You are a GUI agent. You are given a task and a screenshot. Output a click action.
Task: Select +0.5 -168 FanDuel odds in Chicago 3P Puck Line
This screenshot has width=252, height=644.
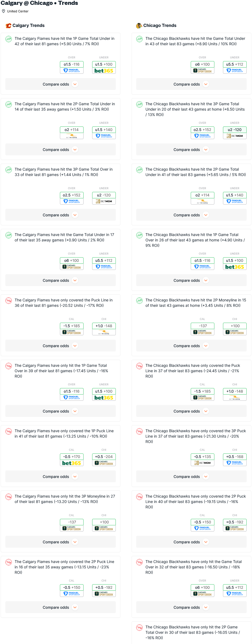pyautogui.click(x=235, y=460)
